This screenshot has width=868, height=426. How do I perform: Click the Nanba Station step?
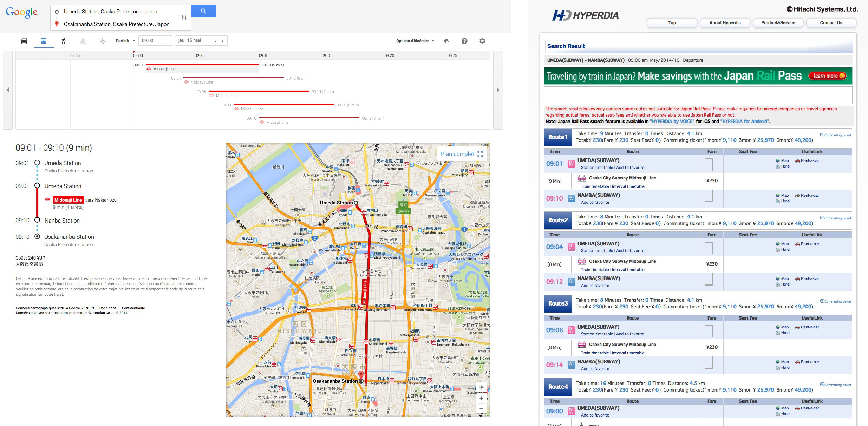pyautogui.click(x=62, y=221)
